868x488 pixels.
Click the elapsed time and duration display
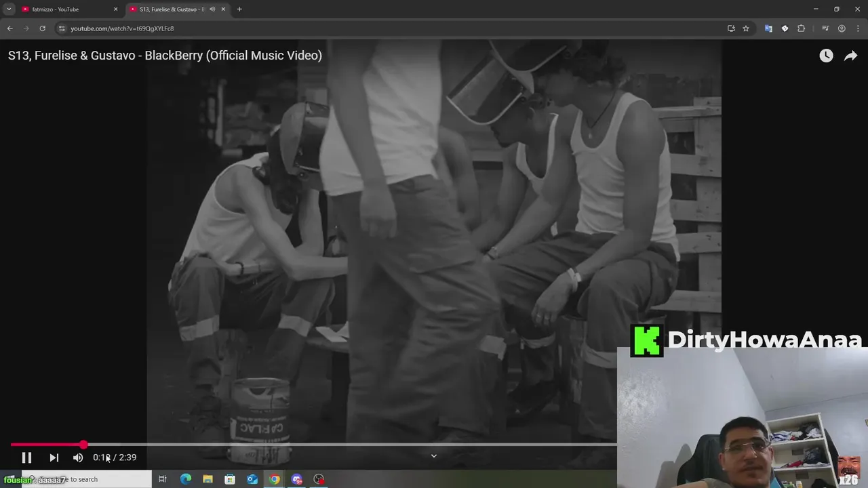coord(115,457)
